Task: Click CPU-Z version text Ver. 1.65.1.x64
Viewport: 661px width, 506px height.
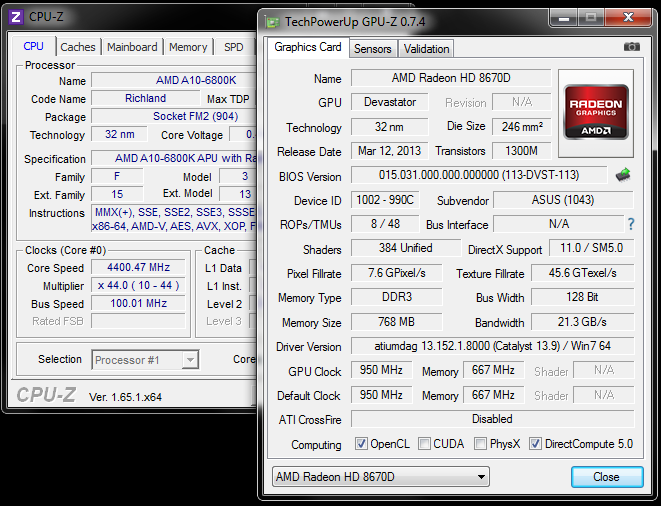Action: click(x=125, y=397)
